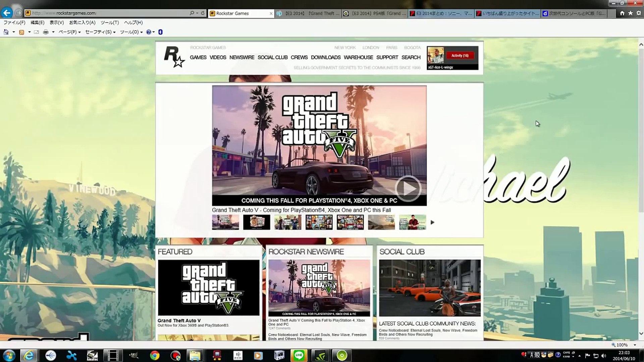Open Google Chrome from the taskbar

point(155,355)
